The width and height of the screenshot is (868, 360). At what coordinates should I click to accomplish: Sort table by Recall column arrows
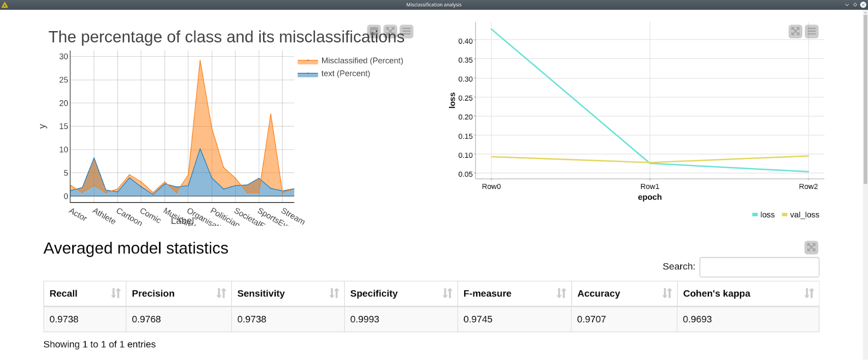116,293
